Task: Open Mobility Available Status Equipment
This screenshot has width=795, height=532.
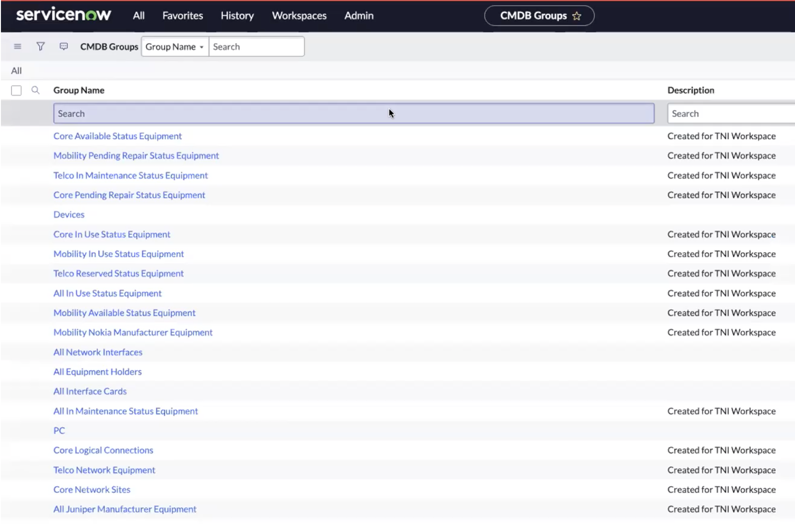Action: [124, 313]
